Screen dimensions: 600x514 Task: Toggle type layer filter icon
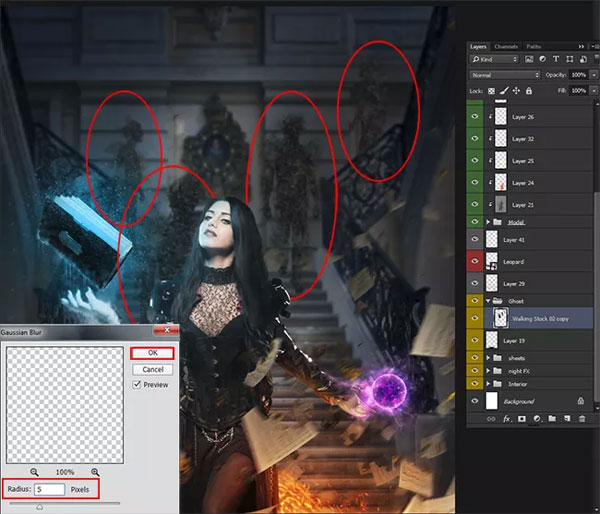[556, 59]
